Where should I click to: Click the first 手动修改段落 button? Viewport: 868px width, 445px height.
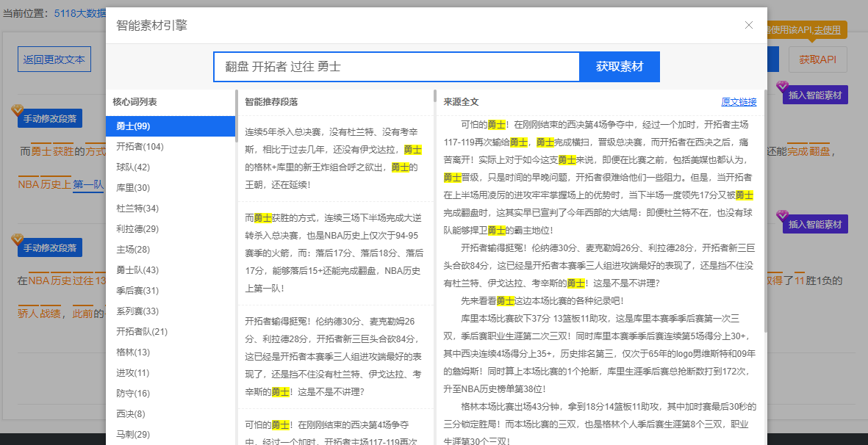pos(50,118)
